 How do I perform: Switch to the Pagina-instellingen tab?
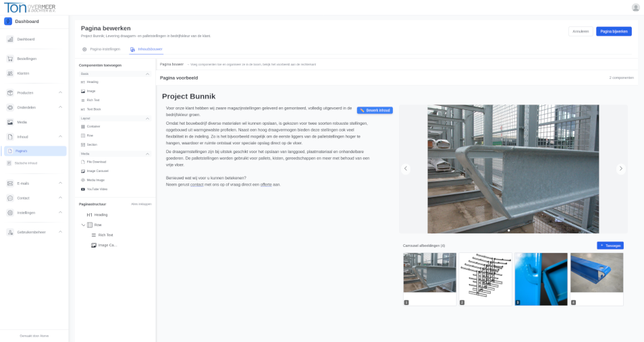pyautogui.click(x=101, y=49)
